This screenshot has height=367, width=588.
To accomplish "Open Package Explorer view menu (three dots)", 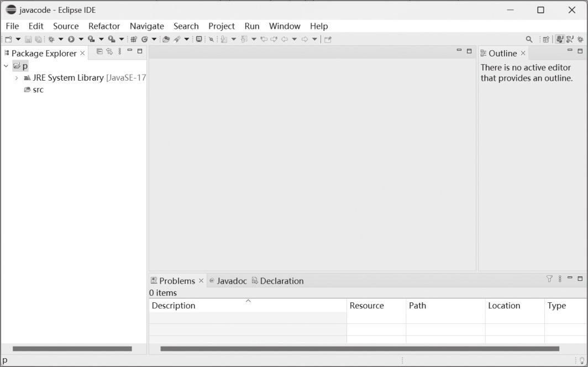I will pos(119,51).
